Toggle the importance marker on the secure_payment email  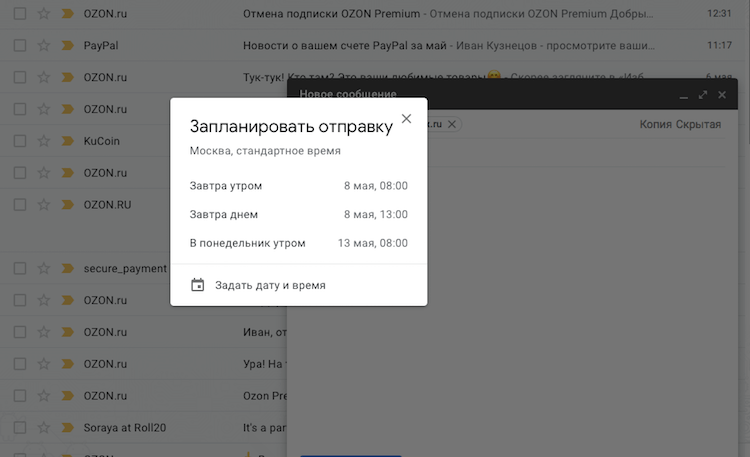click(68, 268)
